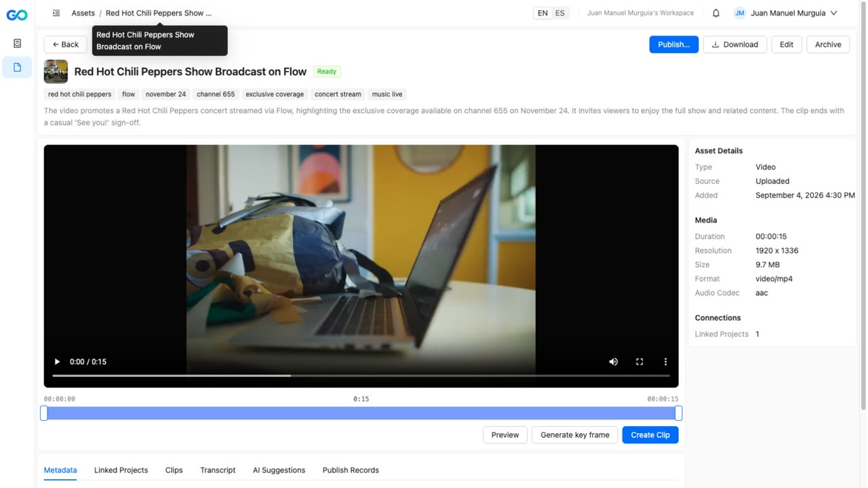
Task: Click the Linked Projects count value
Action: [x=757, y=334]
